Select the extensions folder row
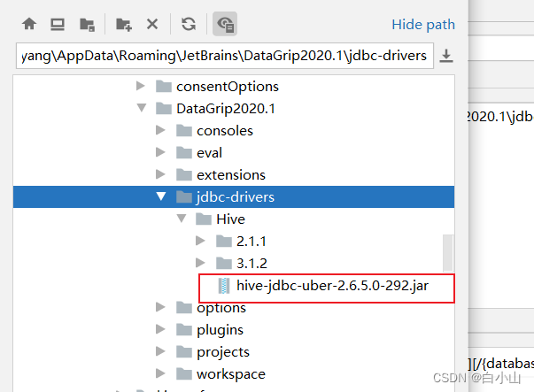Image resolution: width=534 pixels, height=392 pixels. tap(234, 175)
